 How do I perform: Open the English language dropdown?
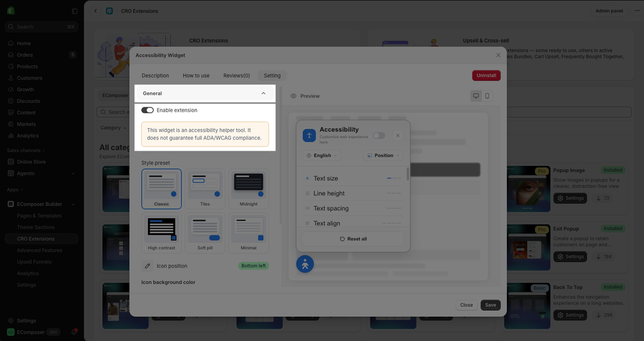click(x=322, y=156)
